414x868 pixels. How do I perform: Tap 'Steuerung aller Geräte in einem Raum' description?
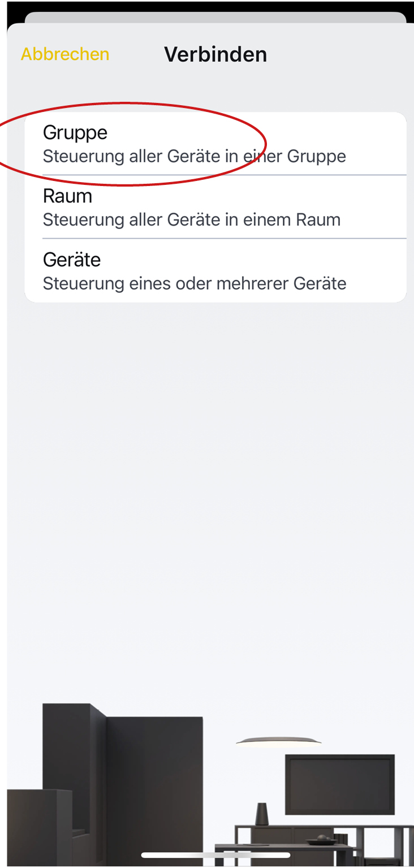click(x=192, y=219)
